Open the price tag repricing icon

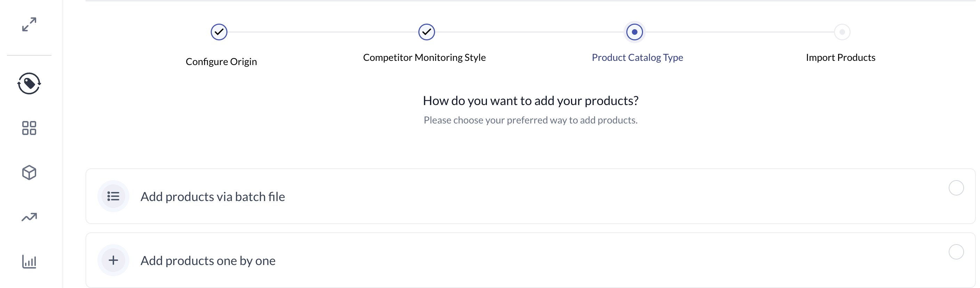click(x=29, y=83)
